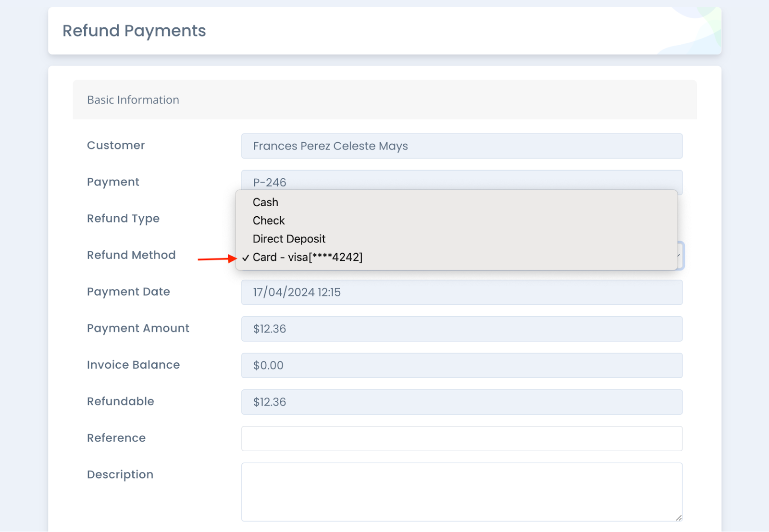Click the Refundable amount field

[x=462, y=402]
